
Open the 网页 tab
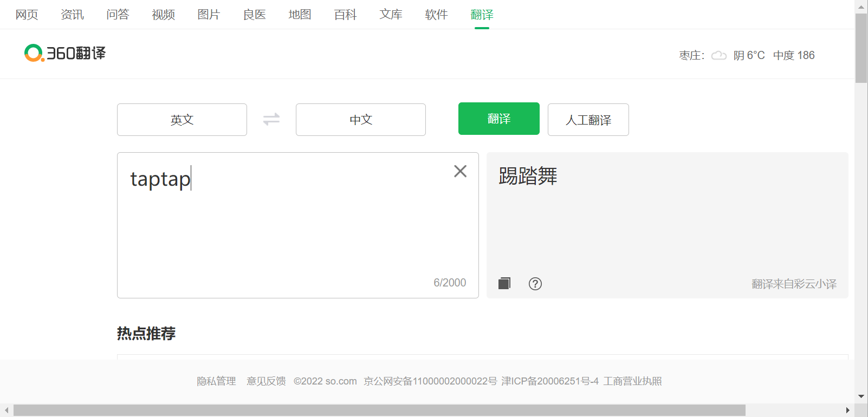27,15
